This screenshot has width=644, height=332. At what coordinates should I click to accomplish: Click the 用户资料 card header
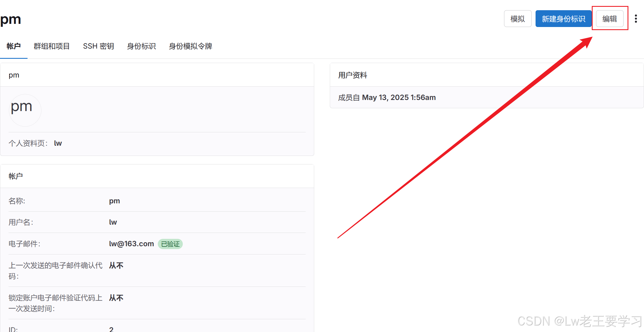pos(353,75)
